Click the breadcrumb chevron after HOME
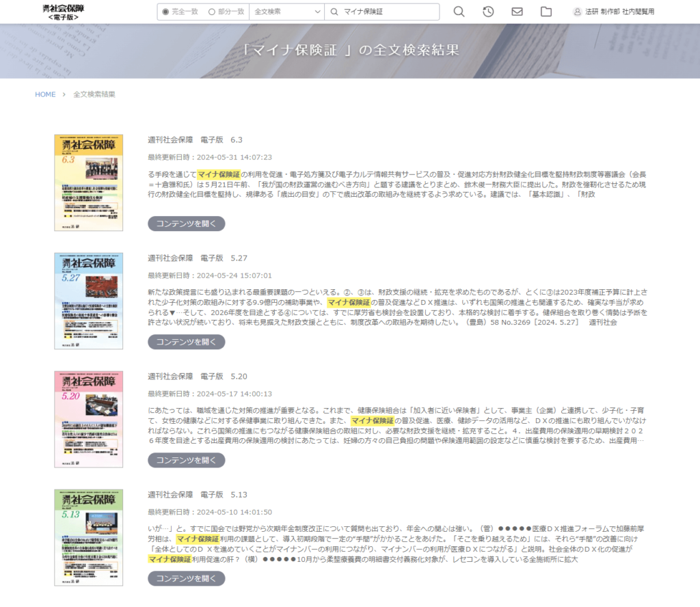Viewport: 700px width, 607px height. (64, 94)
